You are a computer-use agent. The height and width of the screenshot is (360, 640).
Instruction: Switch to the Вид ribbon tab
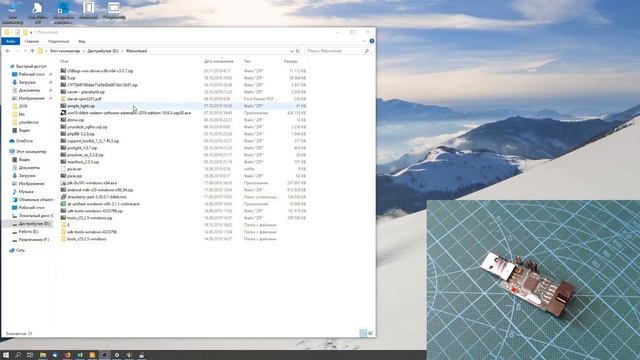(x=82, y=41)
